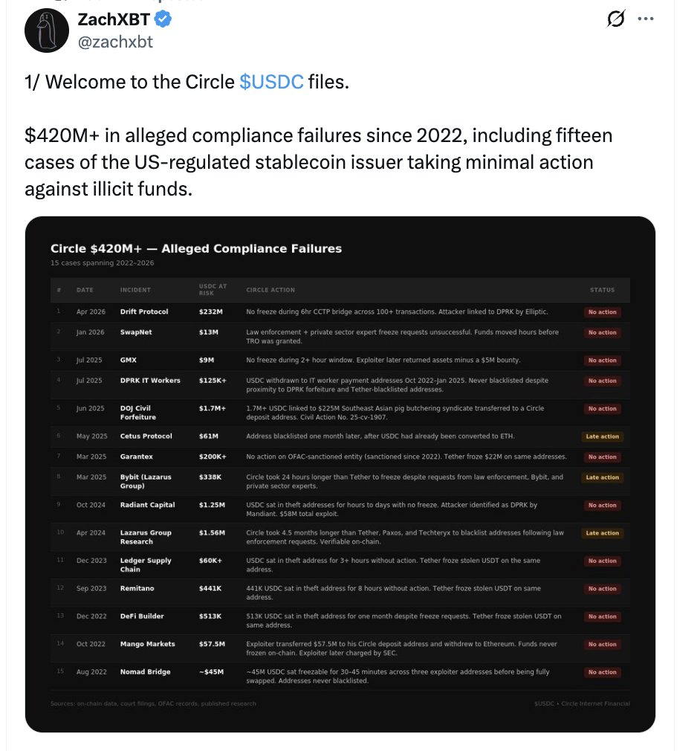The width and height of the screenshot is (700, 751).
Task: Click the DATE column header
Action: [85, 290]
